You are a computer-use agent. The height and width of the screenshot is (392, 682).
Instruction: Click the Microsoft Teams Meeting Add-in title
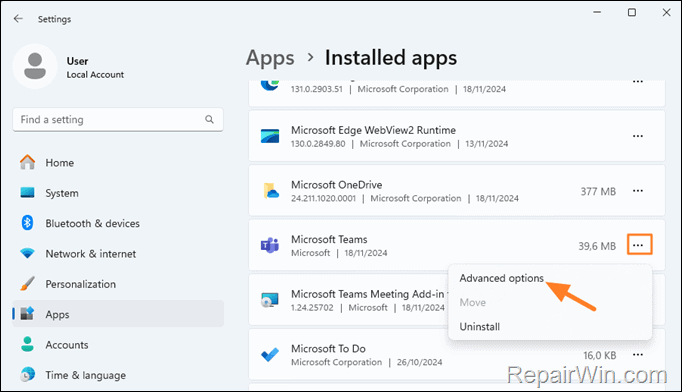pos(369,294)
